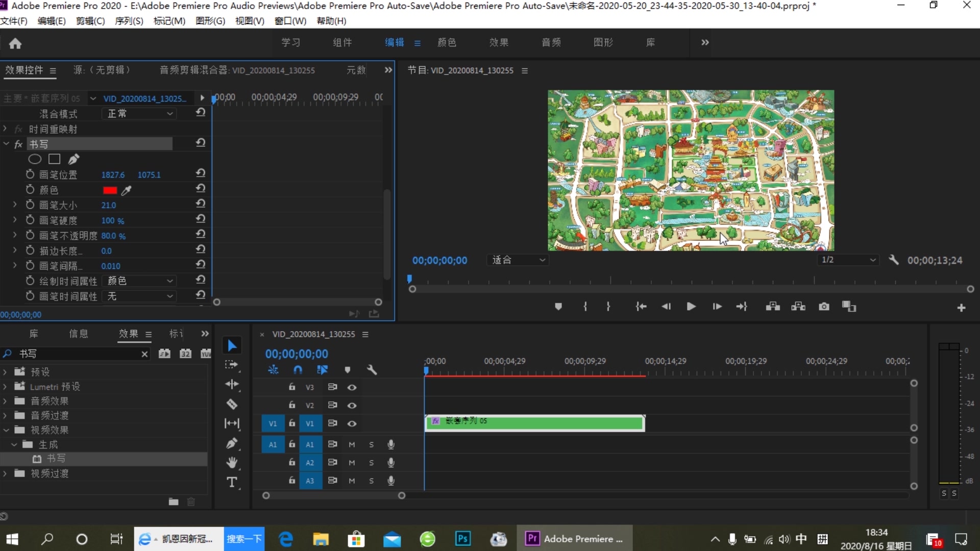Mute audio track A1
The image size is (980, 551).
(352, 445)
